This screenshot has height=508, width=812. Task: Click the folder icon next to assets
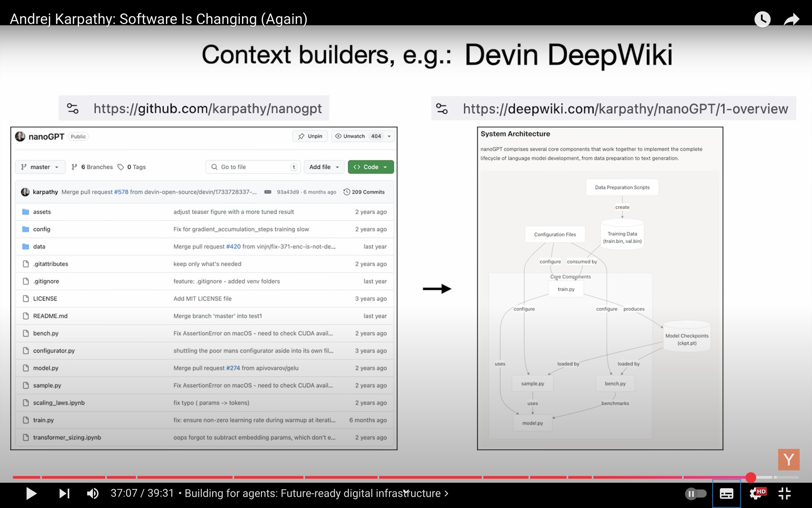(26, 212)
